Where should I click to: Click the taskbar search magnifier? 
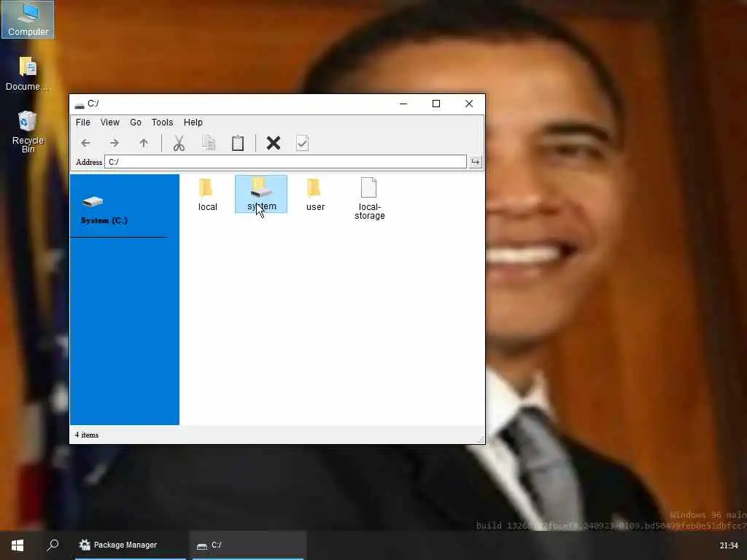53,545
